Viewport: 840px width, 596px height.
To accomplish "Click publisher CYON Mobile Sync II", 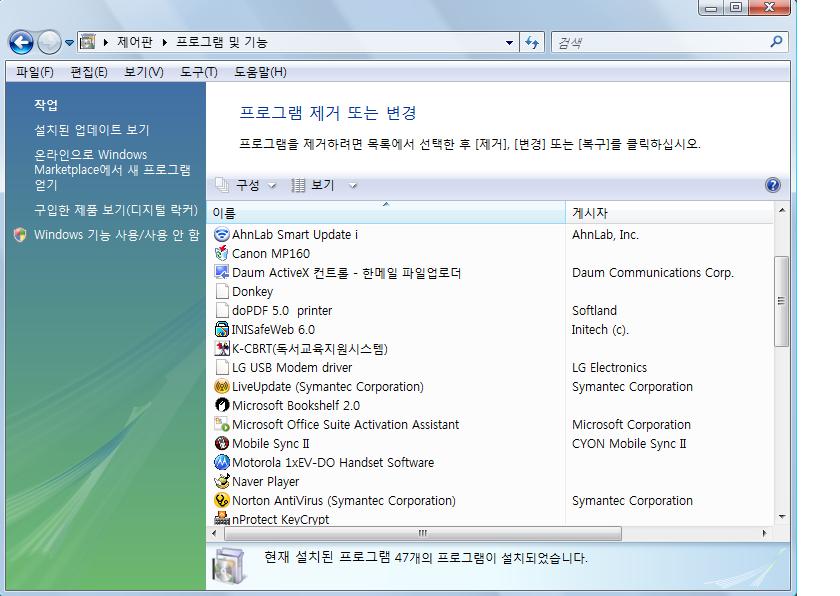I will click(629, 443).
